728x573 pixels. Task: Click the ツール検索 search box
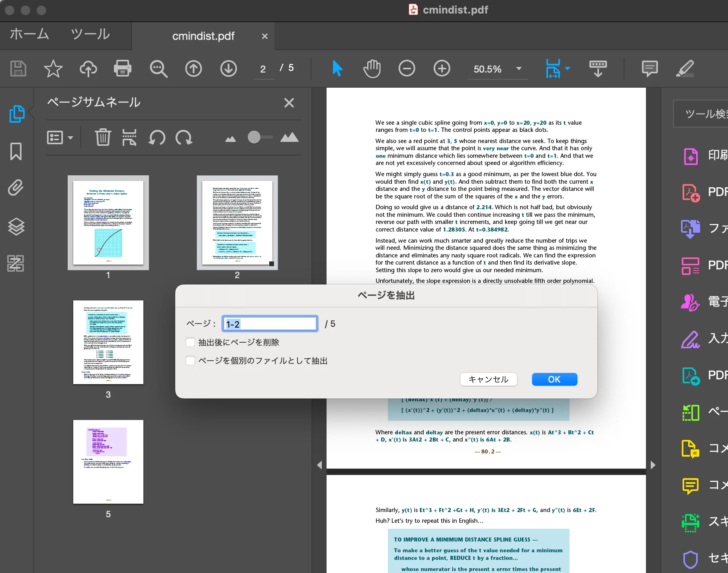click(701, 114)
